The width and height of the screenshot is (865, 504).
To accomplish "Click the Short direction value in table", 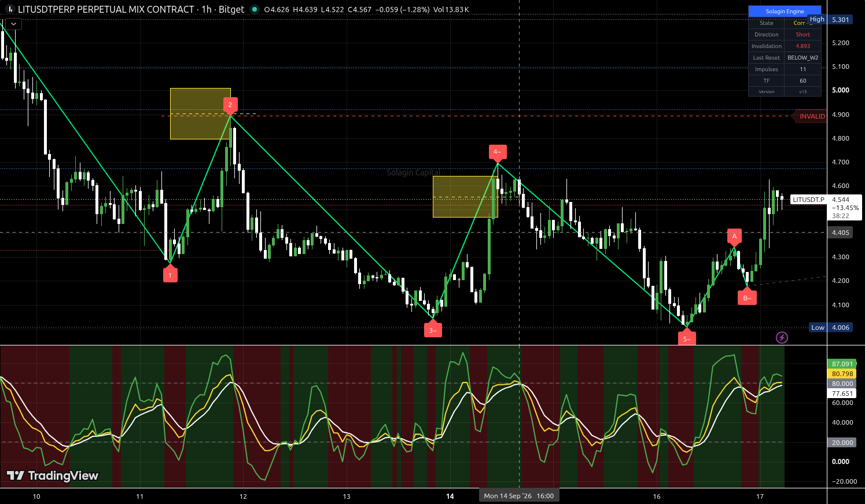I will click(803, 35).
